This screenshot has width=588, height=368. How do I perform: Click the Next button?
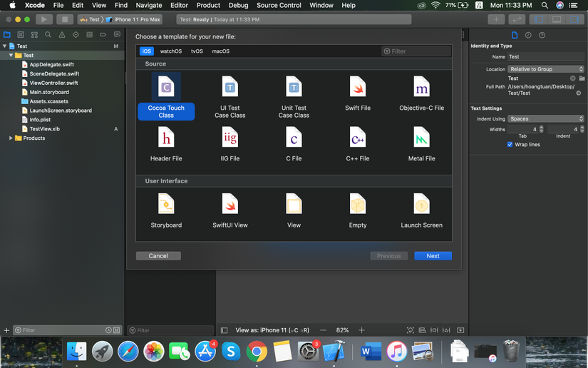coord(433,256)
